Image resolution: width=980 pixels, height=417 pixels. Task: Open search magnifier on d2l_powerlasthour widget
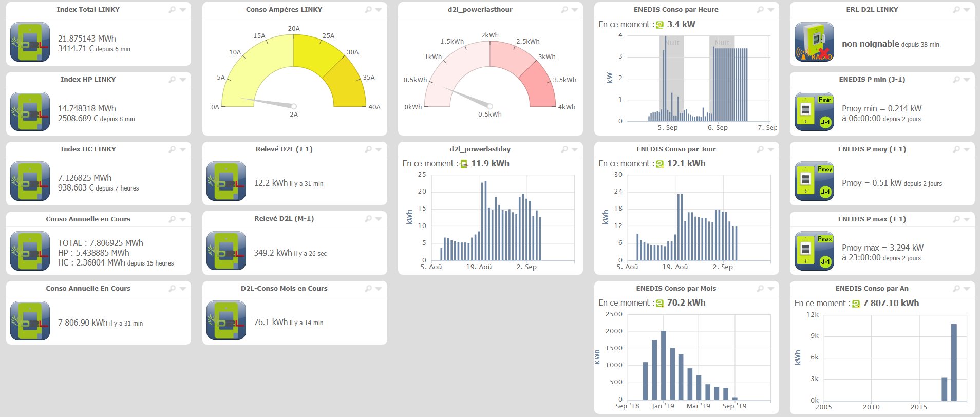click(x=564, y=10)
